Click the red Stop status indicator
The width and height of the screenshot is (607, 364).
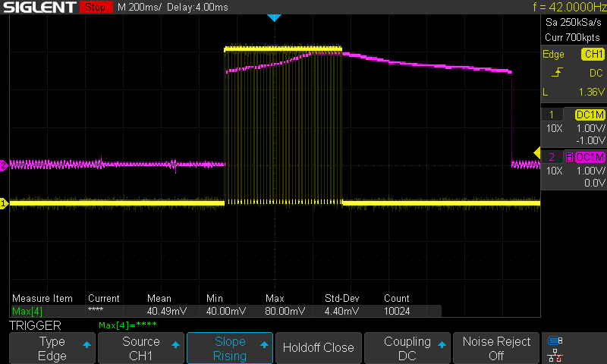(96, 7)
